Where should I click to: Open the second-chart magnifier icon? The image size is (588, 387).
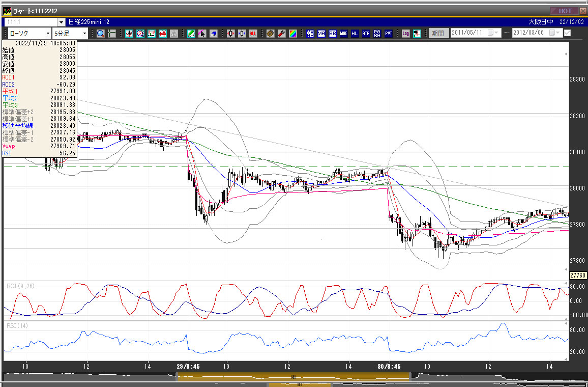click(140, 34)
